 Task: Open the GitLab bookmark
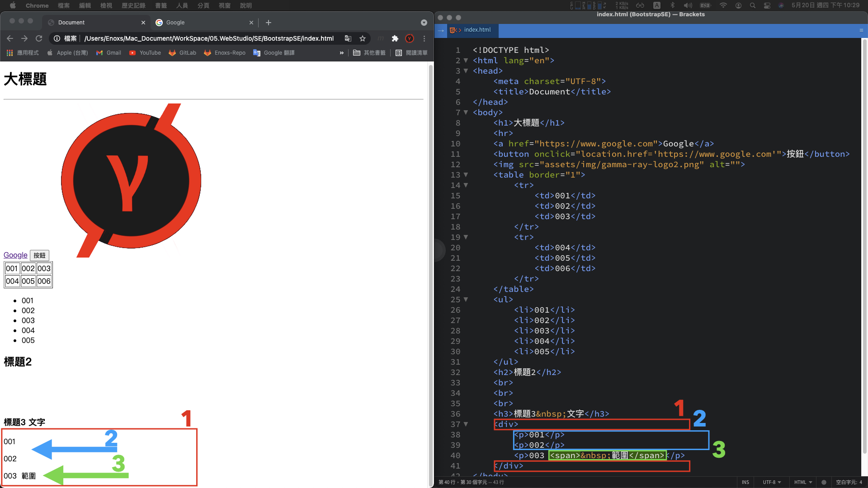183,53
